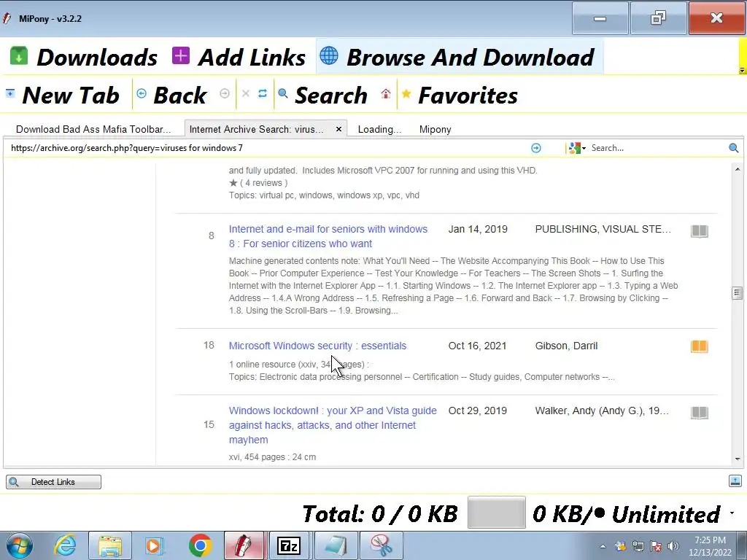Open the Snipping Tool taskbar icon
This screenshot has width=747, height=560.
381,545
